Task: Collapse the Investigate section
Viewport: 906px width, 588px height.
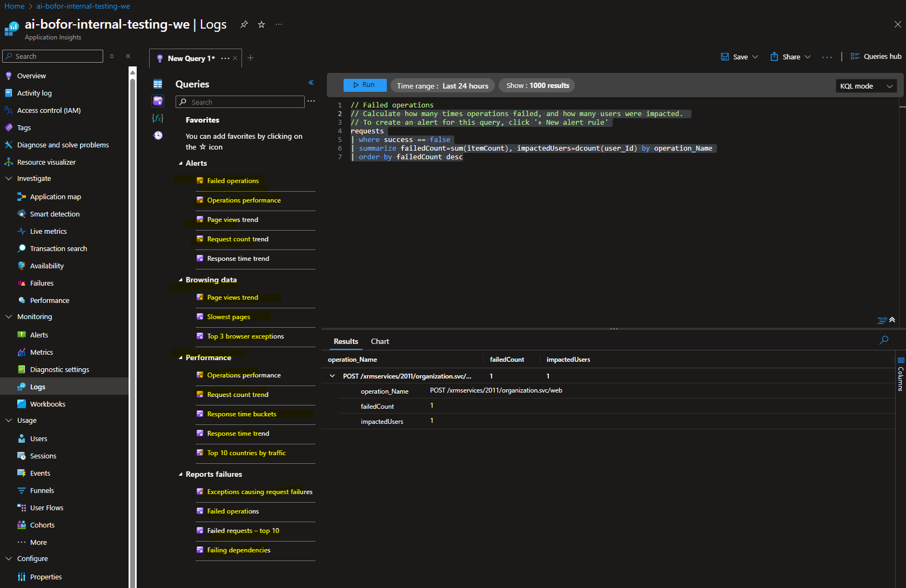Action: [9, 178]
